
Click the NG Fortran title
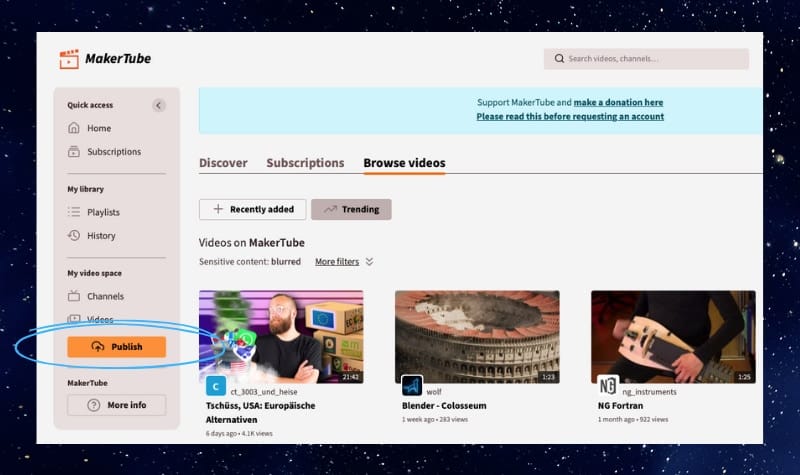point(620,406)
